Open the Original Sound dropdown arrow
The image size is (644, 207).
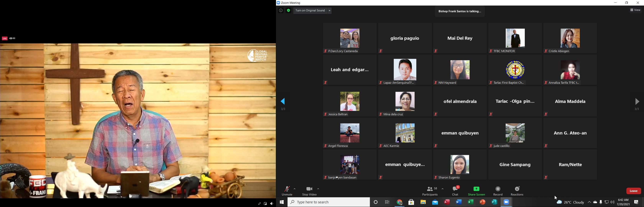[329, 11]
